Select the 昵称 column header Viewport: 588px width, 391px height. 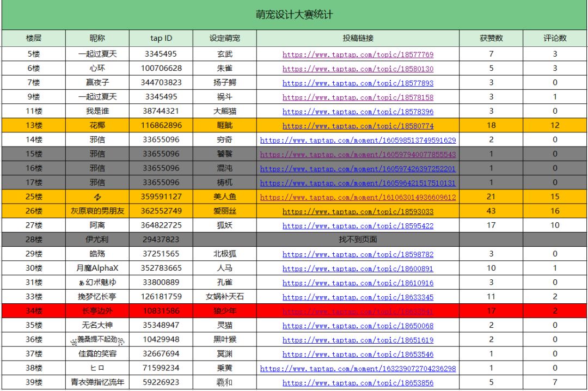[x=97, y=38]
